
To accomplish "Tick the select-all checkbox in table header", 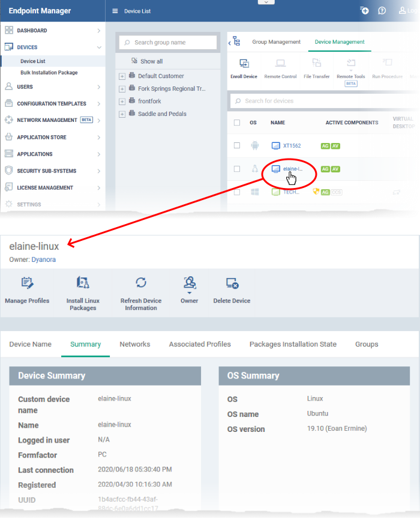I will (237, 123).
